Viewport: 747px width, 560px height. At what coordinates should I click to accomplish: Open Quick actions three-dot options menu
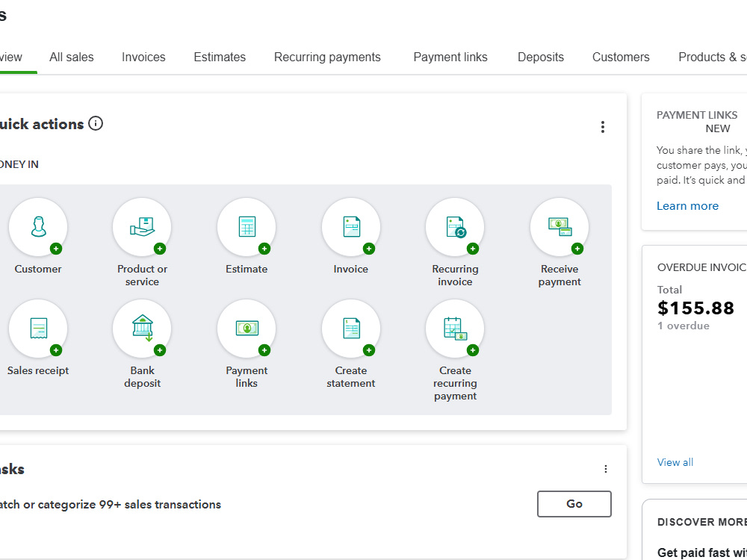603,127
